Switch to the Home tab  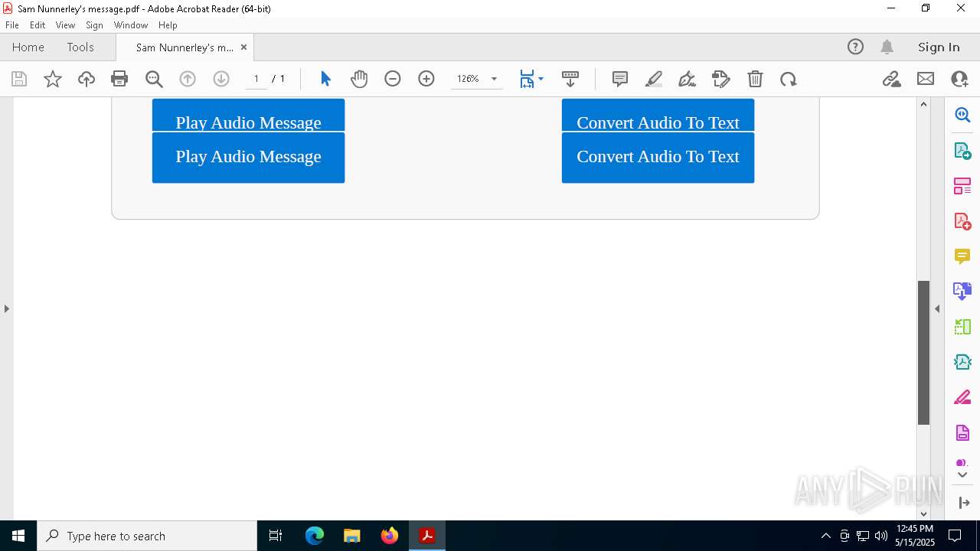click(x=28, y=47)
